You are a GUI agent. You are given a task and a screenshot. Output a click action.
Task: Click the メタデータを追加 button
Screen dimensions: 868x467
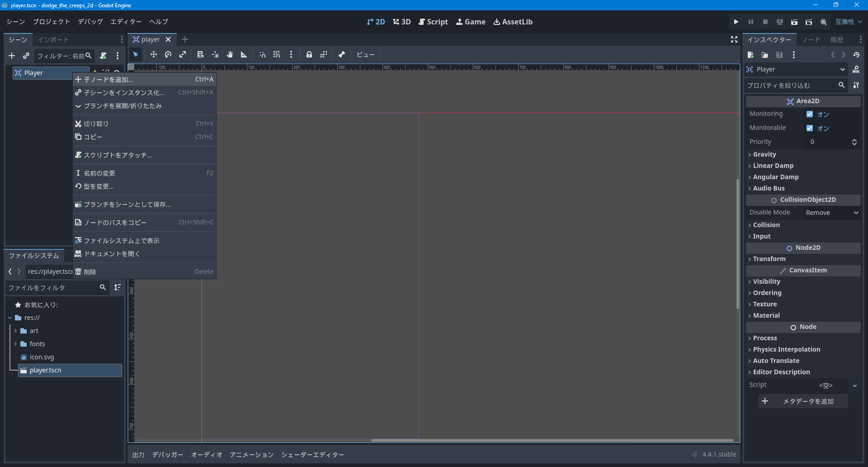pyautogui.click(x=803, y=401)
